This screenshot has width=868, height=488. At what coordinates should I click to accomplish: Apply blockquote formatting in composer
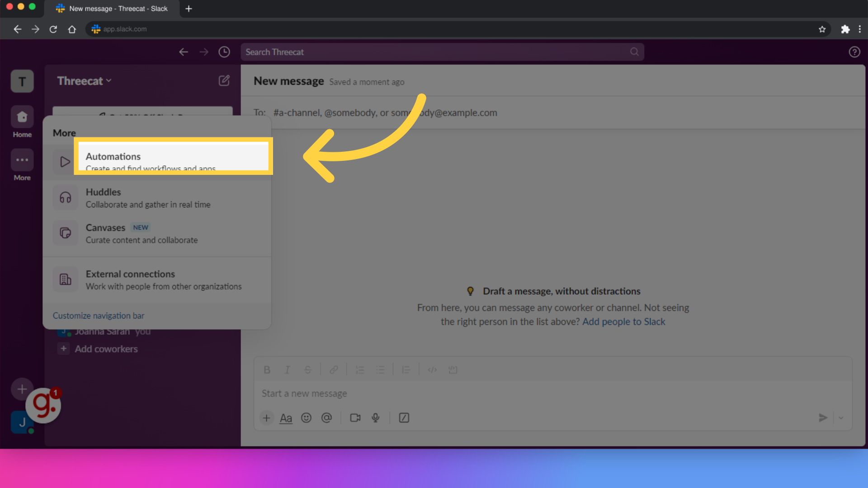click(x=406, y=370)
